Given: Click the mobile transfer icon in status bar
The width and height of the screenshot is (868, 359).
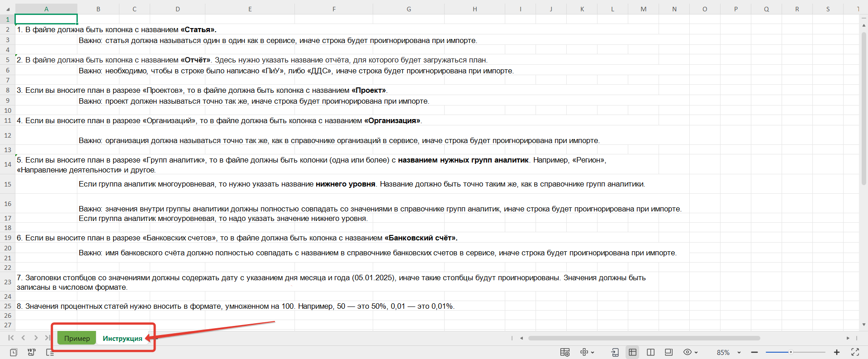Looking at the screenshot, I should pyautogui.click(x=615, y=352).
